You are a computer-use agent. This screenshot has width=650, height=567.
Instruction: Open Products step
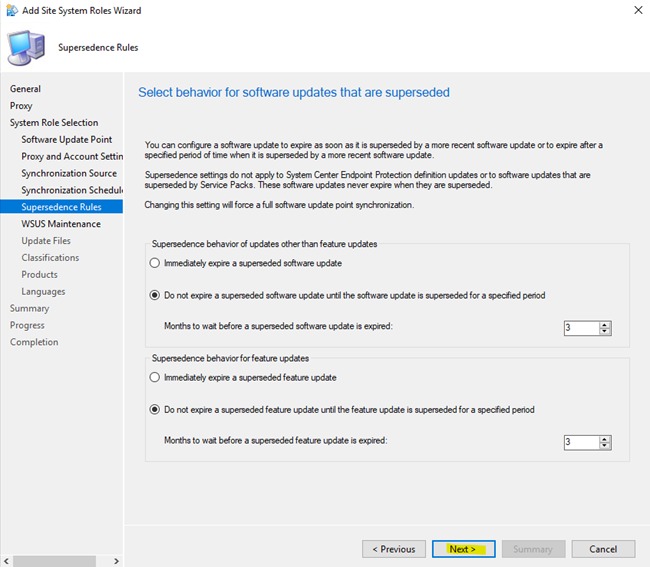[x=39, y=275]
